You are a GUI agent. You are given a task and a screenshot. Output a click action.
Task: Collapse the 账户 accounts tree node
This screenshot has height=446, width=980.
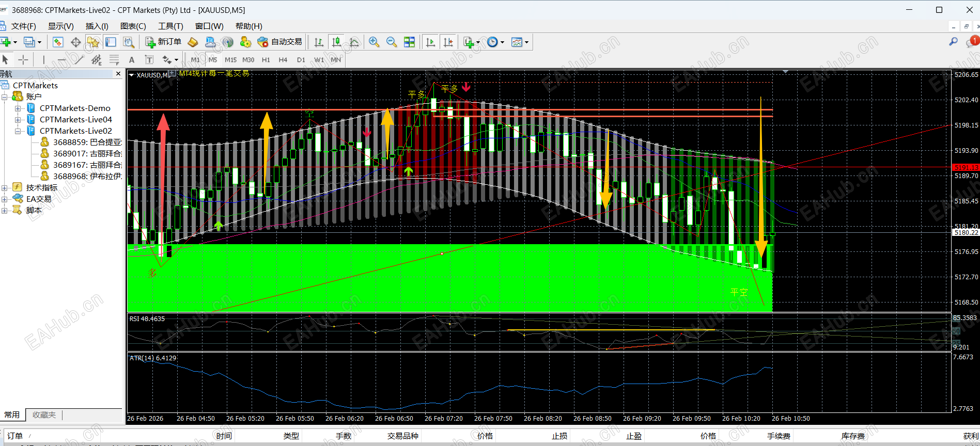5,97
